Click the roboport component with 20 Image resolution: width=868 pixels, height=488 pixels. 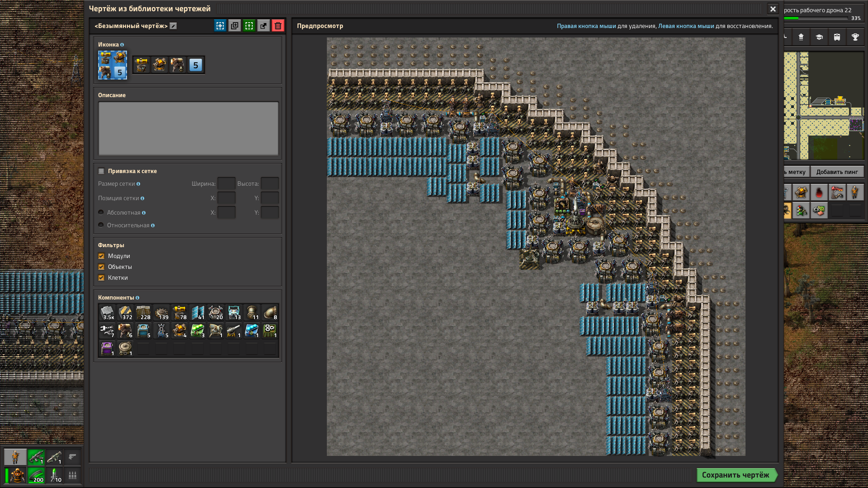tap(216, 313)
